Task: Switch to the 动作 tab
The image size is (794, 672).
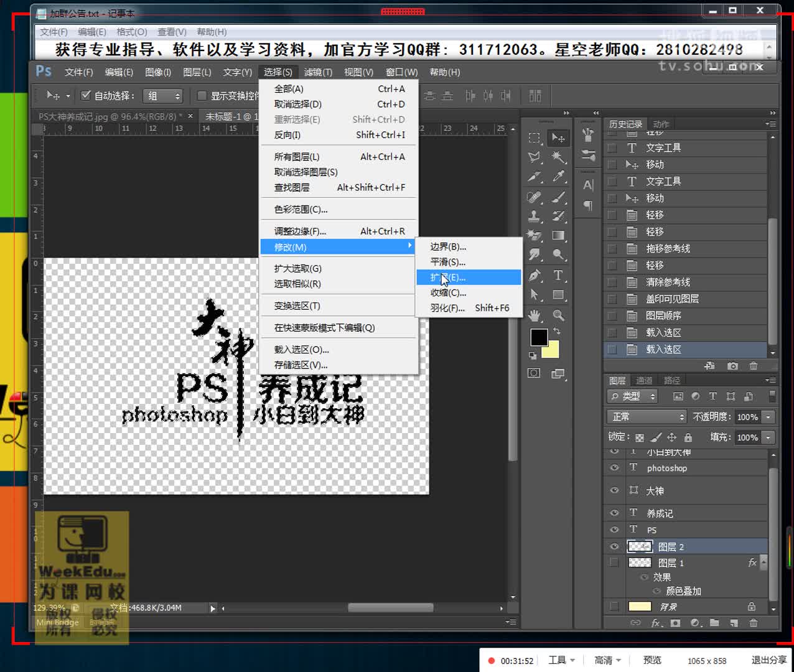Action: click(661, 124)
